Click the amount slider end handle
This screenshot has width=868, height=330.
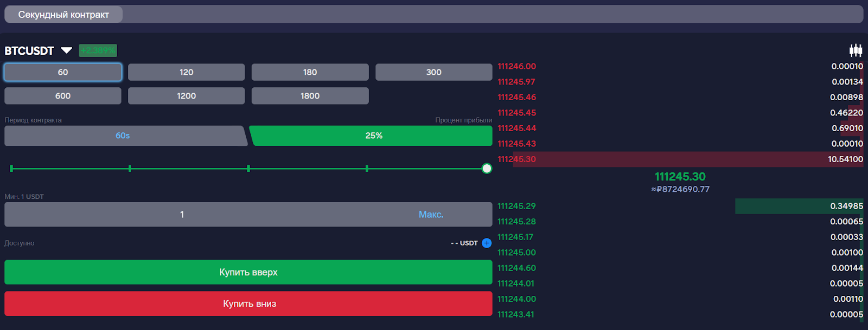[487, 169]
